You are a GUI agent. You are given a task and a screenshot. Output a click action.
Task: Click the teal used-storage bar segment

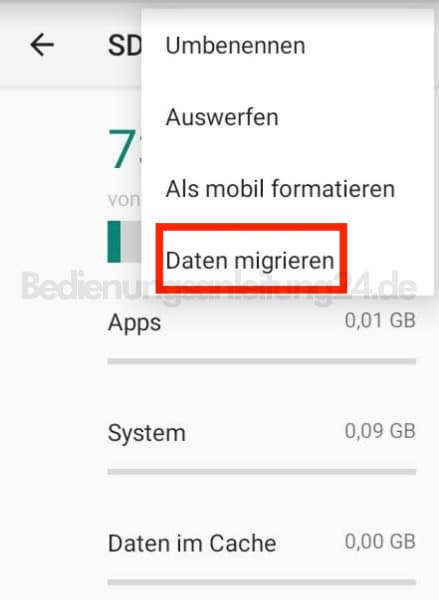[x=114, y=242]
